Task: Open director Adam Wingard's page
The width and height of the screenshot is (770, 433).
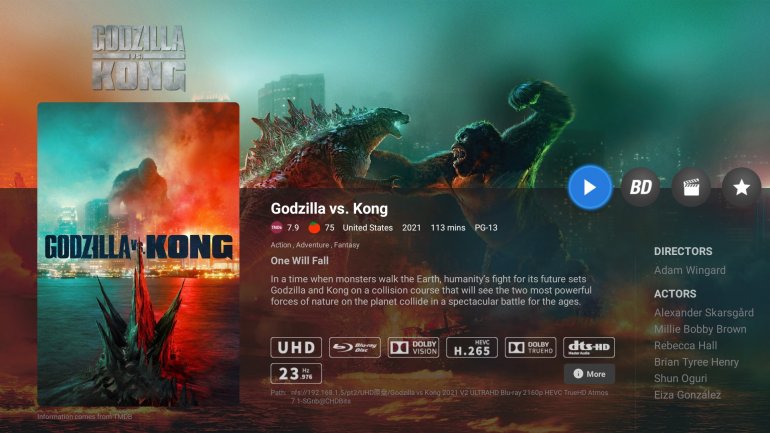Action: click(689, 270)
